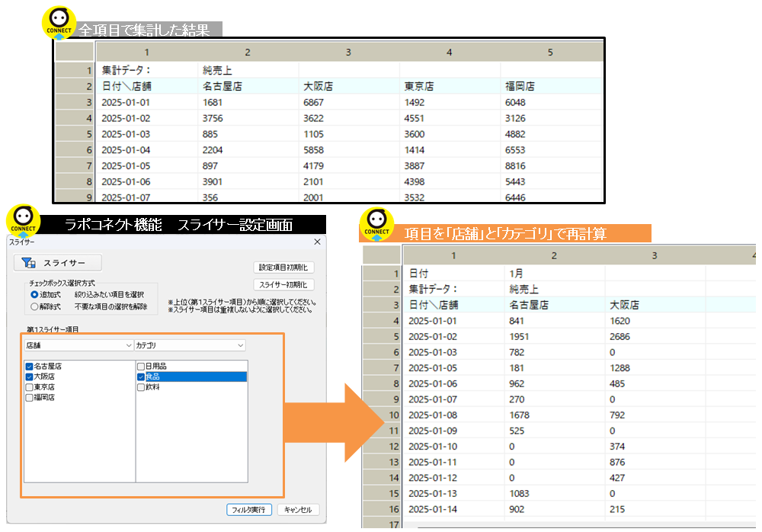This screenshot has height=532, width=762.
Task: Uncheck the highlighted 食品 checkbox
Action: [x=141, y=377]
